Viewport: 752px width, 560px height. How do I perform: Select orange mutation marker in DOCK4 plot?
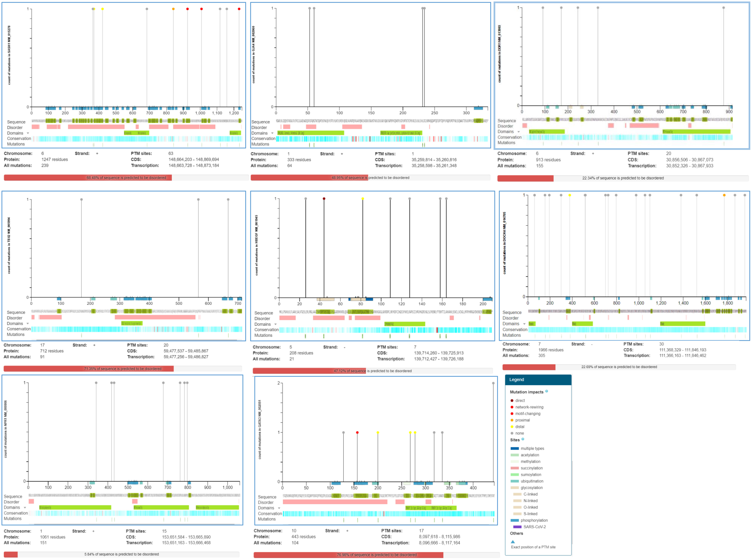click(724, 195)
